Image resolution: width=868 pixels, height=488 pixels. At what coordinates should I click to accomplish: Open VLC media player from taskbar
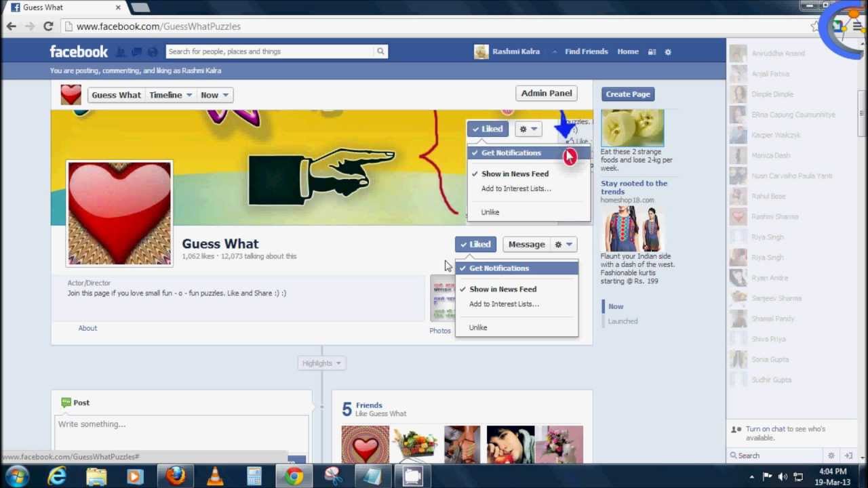[x=215, y=476]
